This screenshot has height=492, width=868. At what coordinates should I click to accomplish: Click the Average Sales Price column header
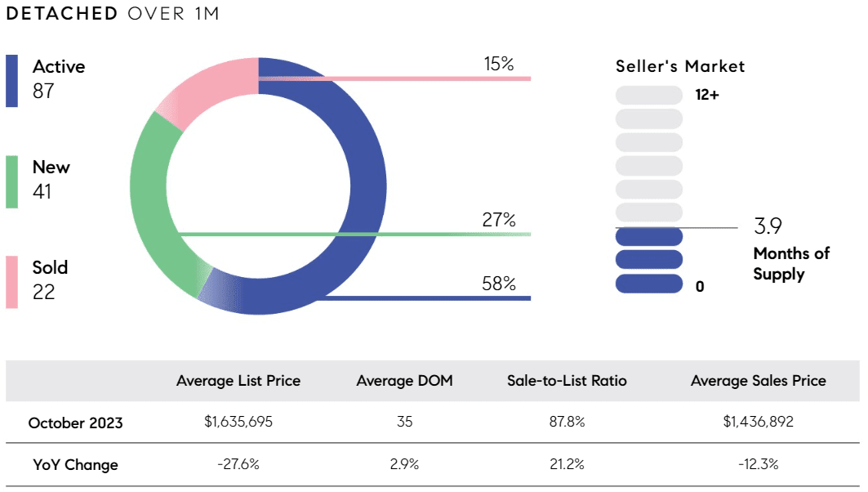[759, 381]
